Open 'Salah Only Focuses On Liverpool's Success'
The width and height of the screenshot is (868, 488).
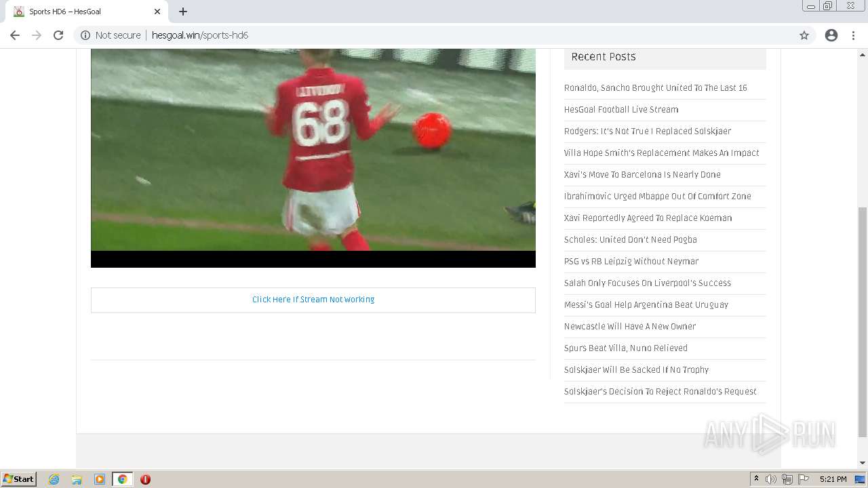(x=648, y=283)
